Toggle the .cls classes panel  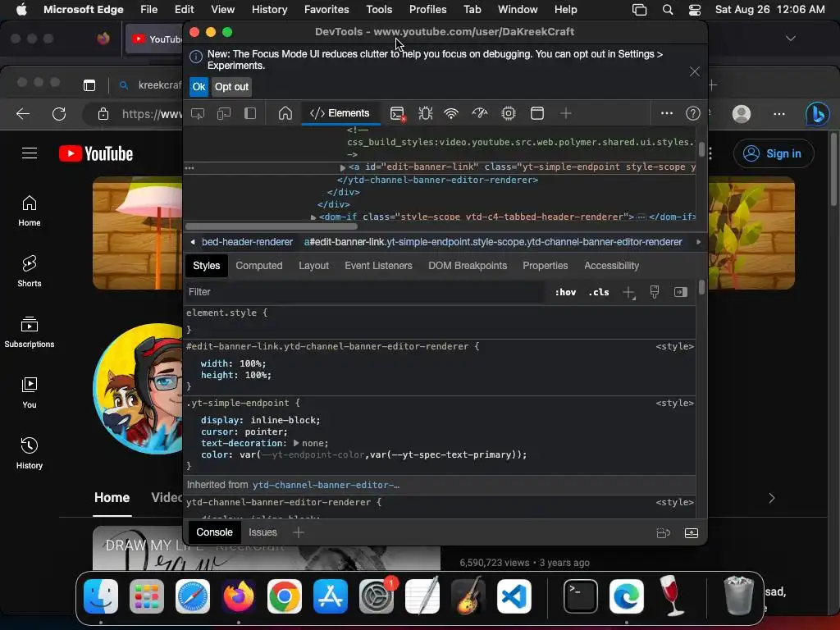(598, 292)
